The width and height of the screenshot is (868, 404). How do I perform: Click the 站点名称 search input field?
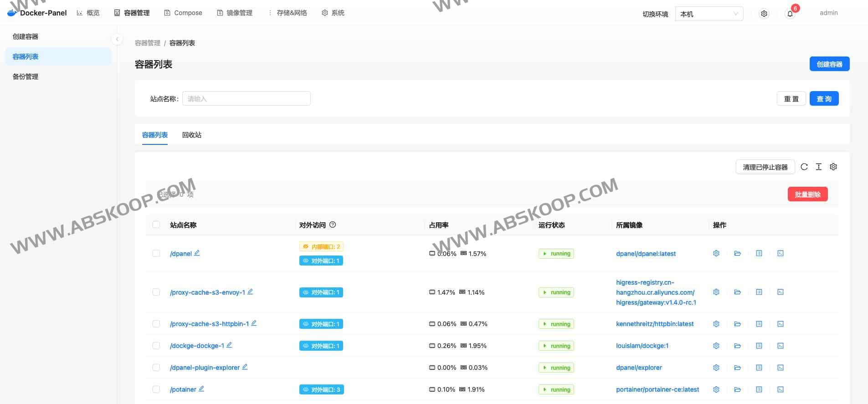pyautogui.click(x=246, y=98)
